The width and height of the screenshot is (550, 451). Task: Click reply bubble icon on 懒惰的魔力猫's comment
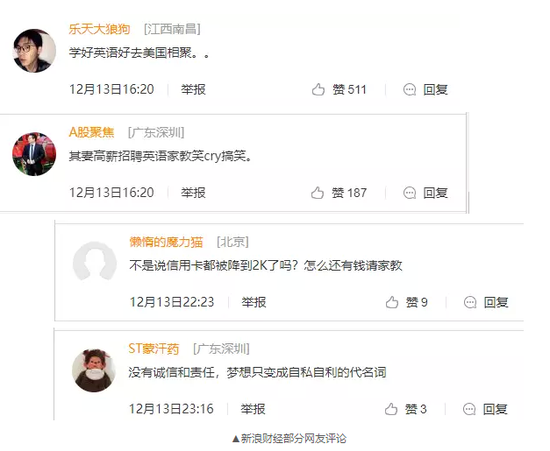470,302
